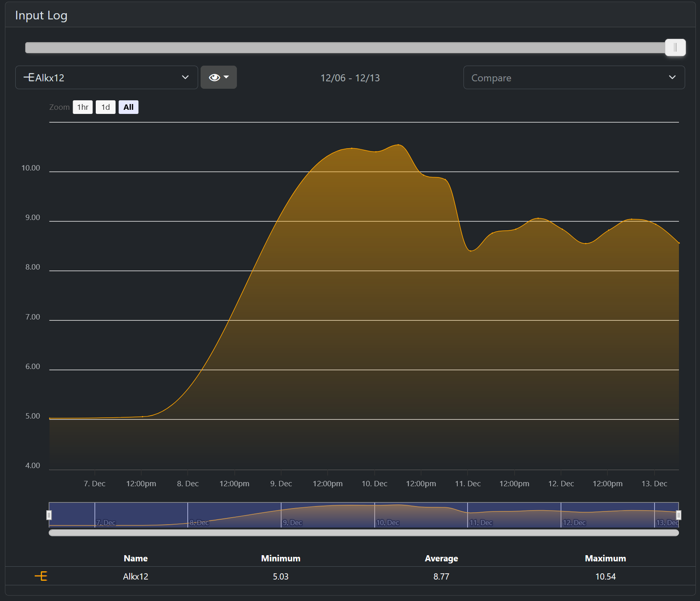Viewport: 700px width, 601px height.
Task: Click the Average column header
Action: click(x=441, y=558)
